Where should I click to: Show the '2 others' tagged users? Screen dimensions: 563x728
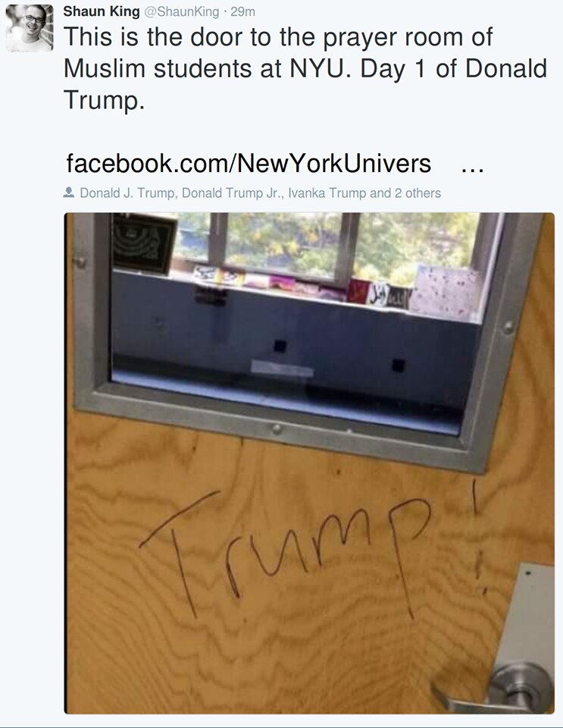418,193
